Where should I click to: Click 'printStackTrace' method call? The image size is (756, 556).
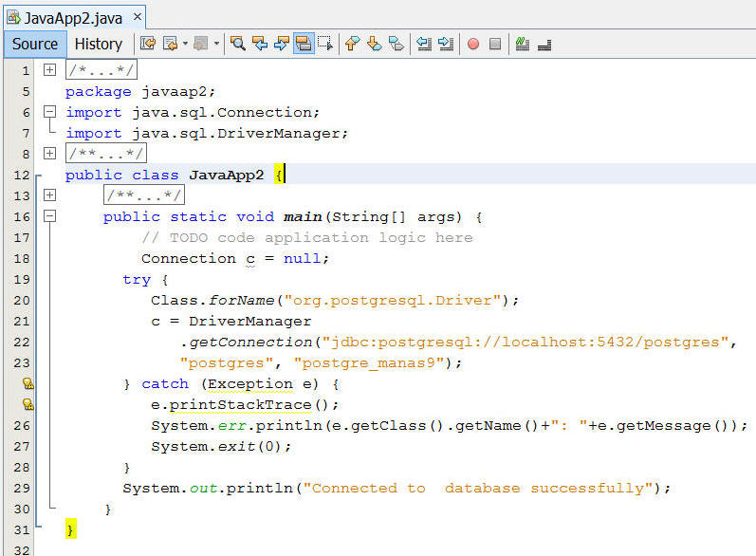tap(241, 404)
